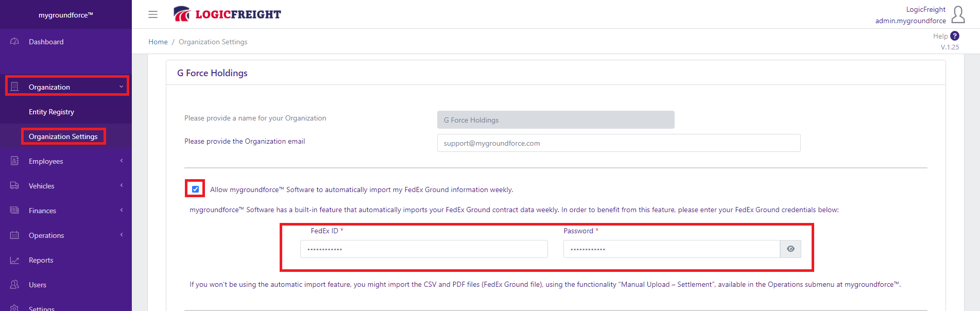Click the V.1.25 version text
980x311 pixels.
click(x=950, y=47)
